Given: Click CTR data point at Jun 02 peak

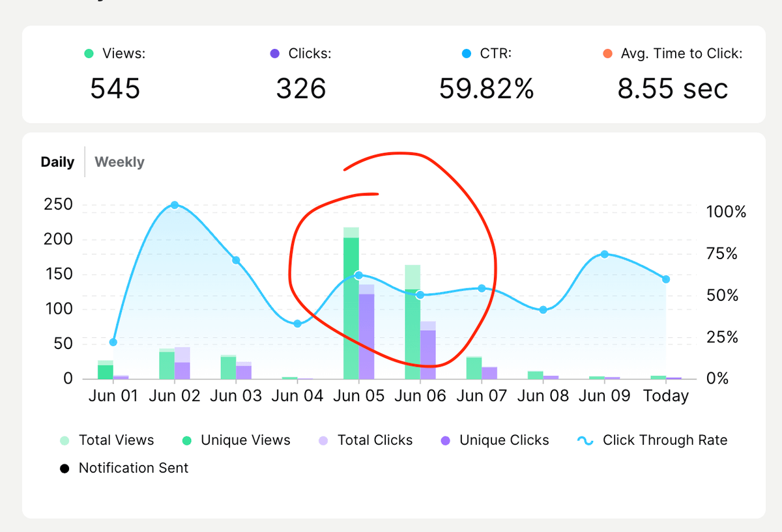Looking at the screenshot, I should [x=175, y=205].
